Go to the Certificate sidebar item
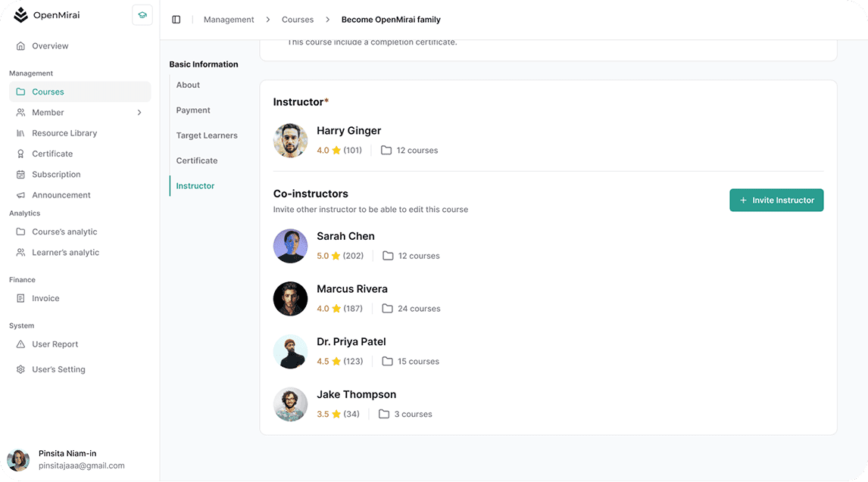Screen dimensions: 868x482 [x=52, y=154]
